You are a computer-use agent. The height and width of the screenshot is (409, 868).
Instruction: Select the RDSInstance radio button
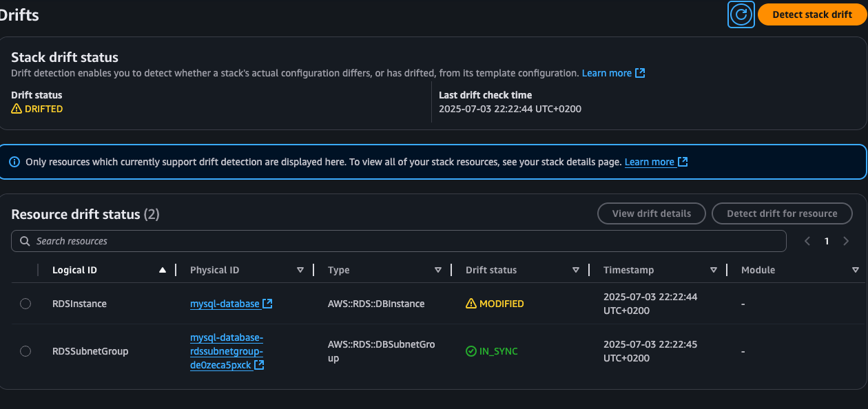click(25, 304)
